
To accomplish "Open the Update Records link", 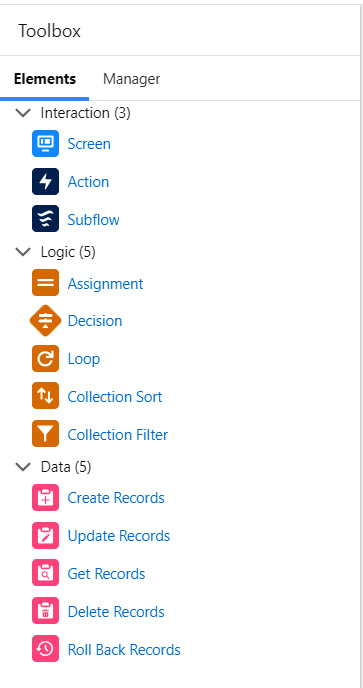I will (x=119, y=536).
